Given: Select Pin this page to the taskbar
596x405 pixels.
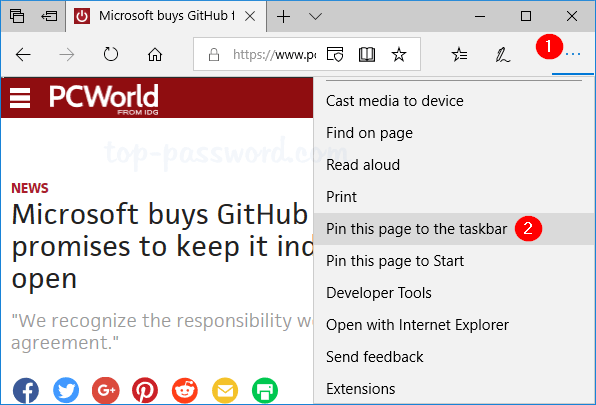Looking at the screenshot, I should 455,229.
